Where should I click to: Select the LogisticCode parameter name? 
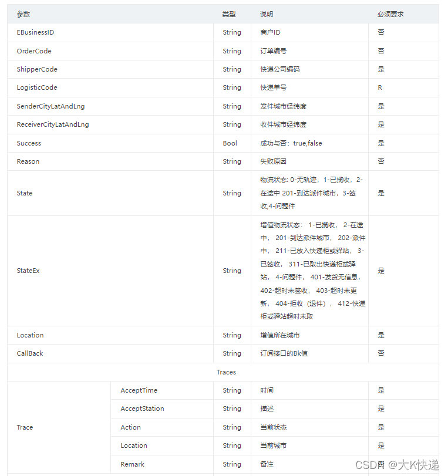37,87
